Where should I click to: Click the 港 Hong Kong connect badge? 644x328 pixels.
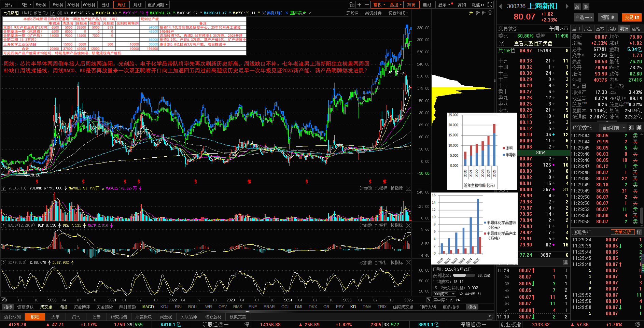click(x=585, y=7)
